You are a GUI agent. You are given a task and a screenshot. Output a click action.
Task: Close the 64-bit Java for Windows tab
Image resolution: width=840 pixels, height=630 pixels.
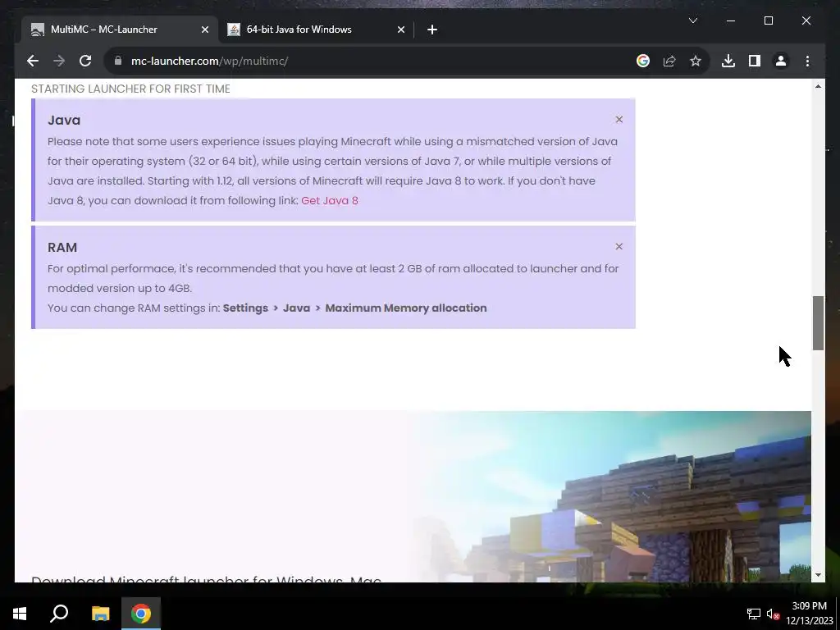click(x=400, y=30)
